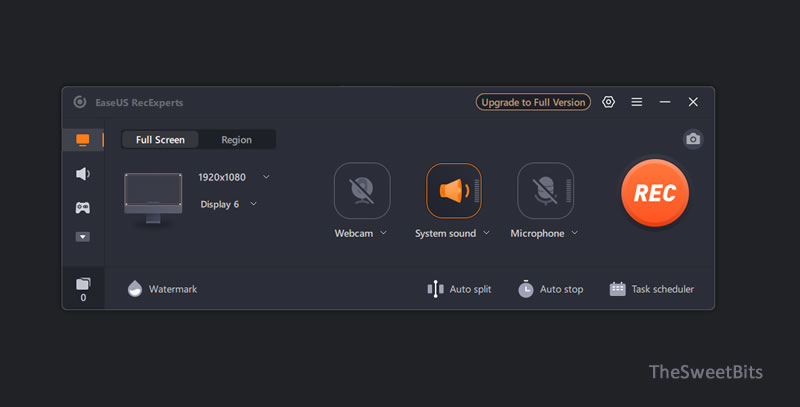The height and width of the screenshot is (407, 800).
Task: Minimize the RecExperts window
Action: coord(665,102)
